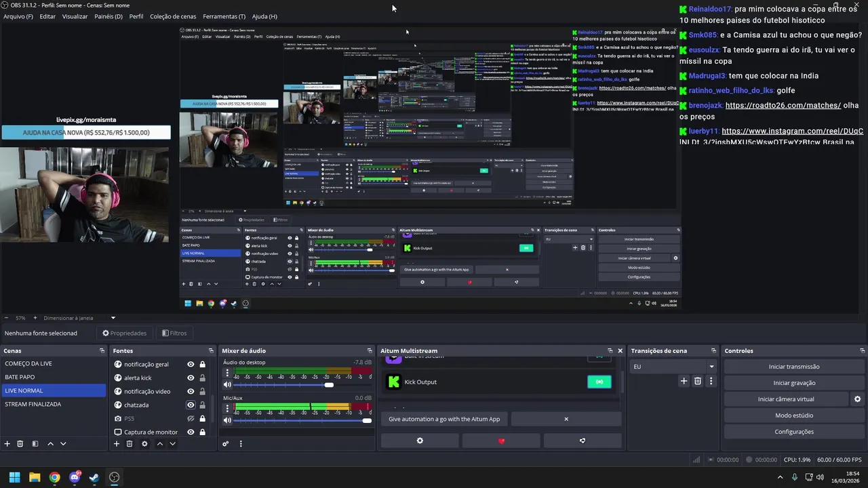Open virtual camera settings gear
Screen dimensions: 868x488
857,399
